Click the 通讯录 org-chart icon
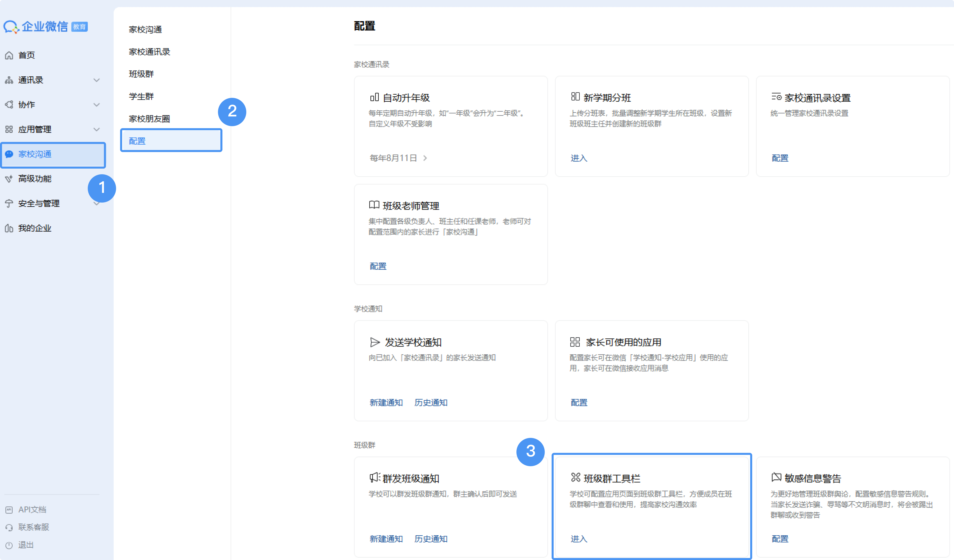The height and width of the screenshot is (560, 954). point(9,80)
